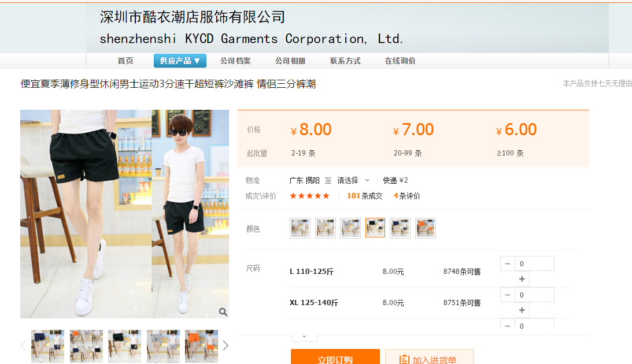Screen dimensions: 632x364
Task: Click the 加入进货单 button
Action: 429,358
